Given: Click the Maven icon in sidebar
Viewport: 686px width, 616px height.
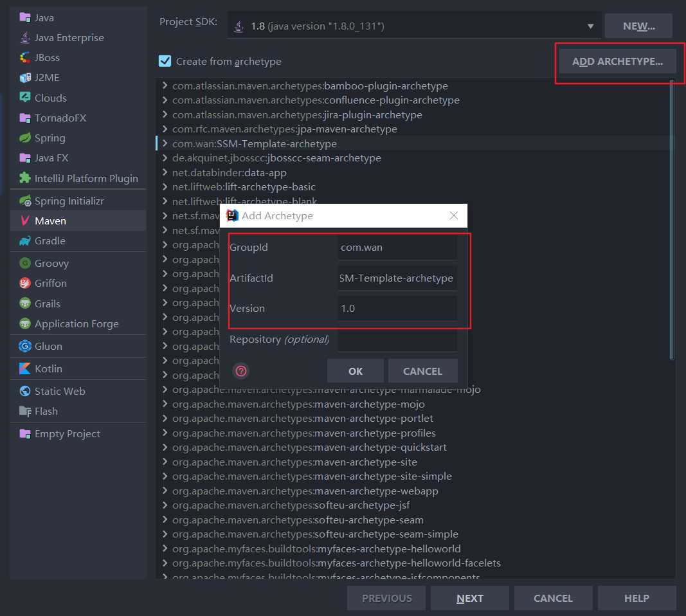Looking at the screenshot, I should [x=25, y=221].
